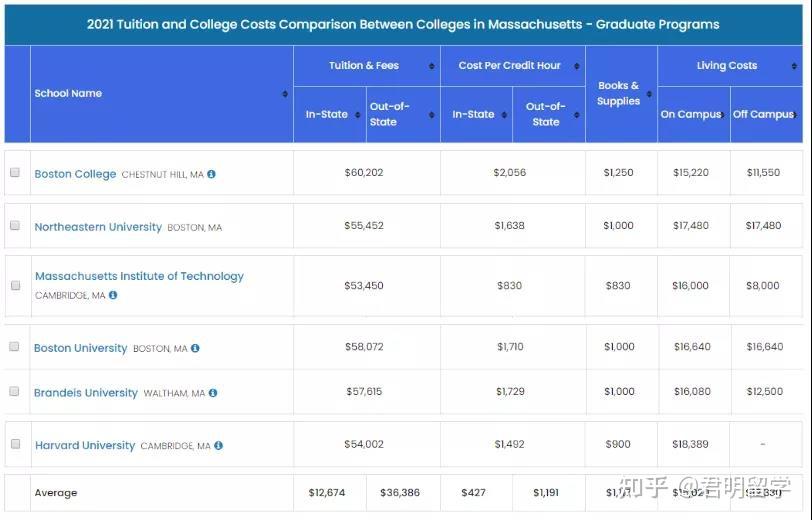Select Boston College tuition $60,202
812x520 pixels.
click(x=364, y=172)
